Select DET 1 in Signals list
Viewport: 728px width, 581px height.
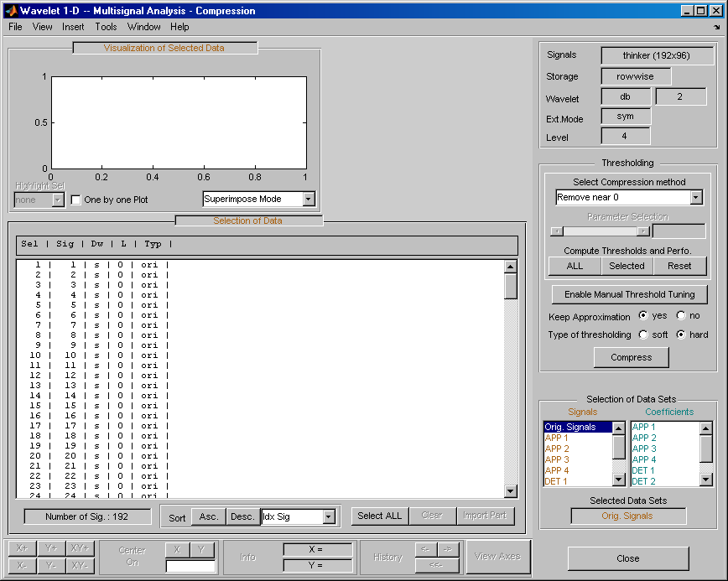(578, 481)
